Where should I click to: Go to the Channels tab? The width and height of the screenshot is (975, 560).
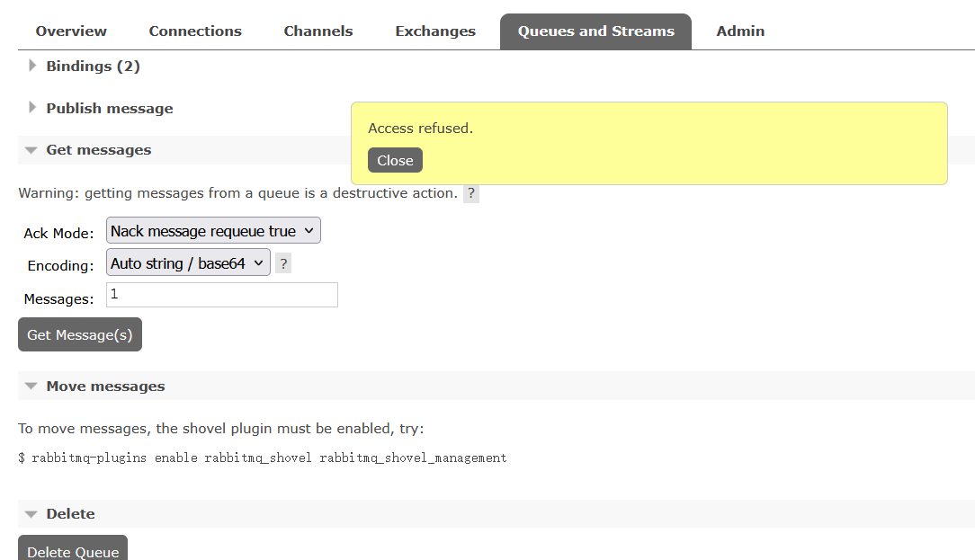point(318,31)
